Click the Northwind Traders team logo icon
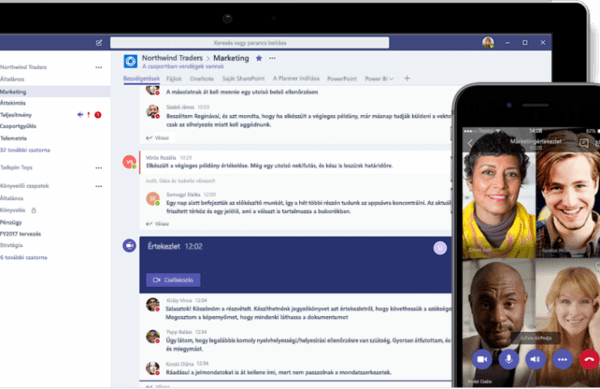 click(130, 61)
